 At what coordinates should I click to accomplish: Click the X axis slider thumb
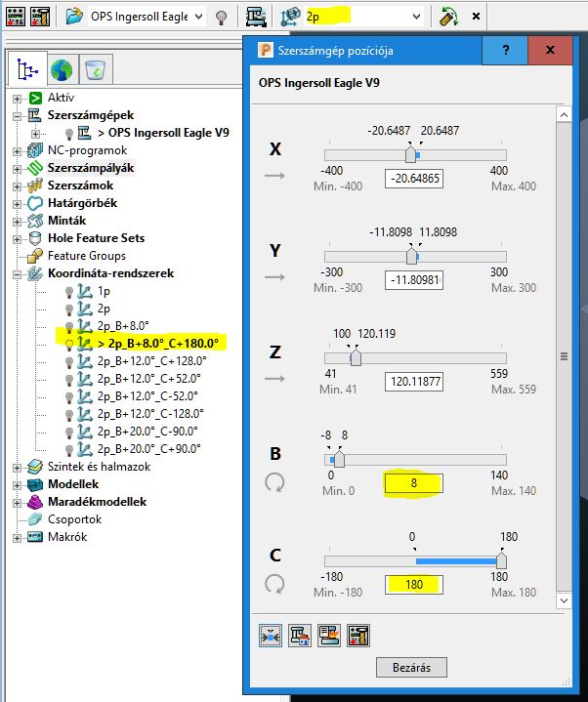click(x=410, y=154)
